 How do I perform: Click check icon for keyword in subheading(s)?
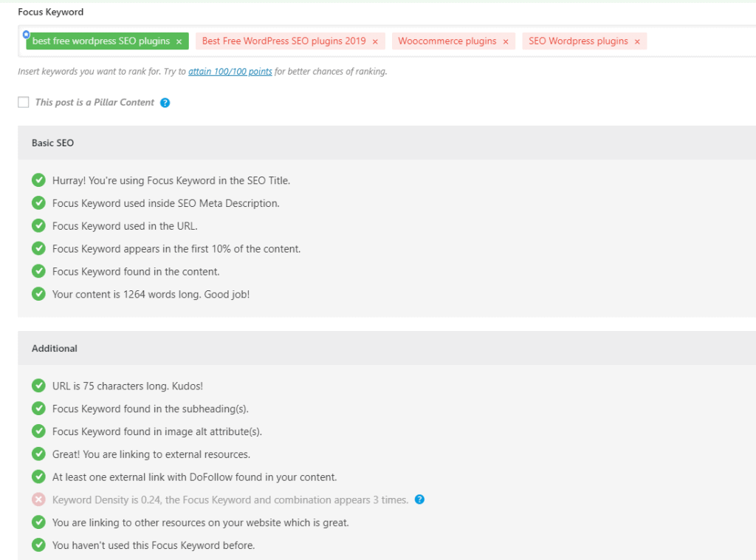[38, 409]
